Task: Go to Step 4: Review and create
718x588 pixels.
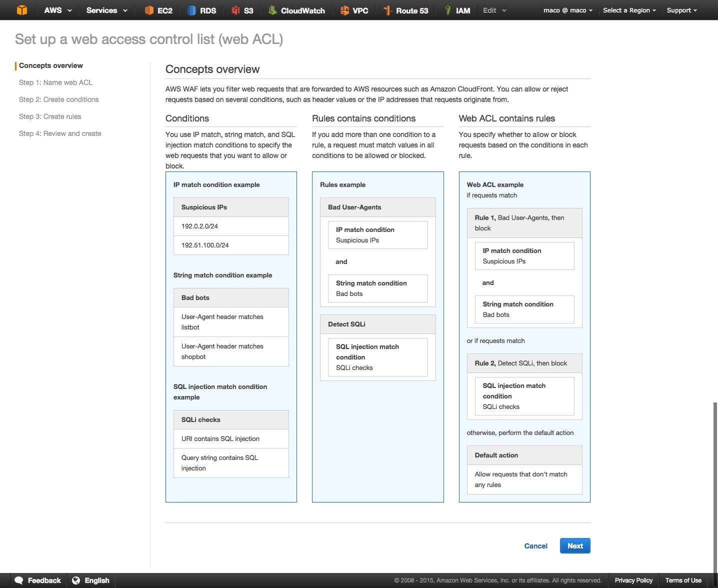Action: [60, 133]
